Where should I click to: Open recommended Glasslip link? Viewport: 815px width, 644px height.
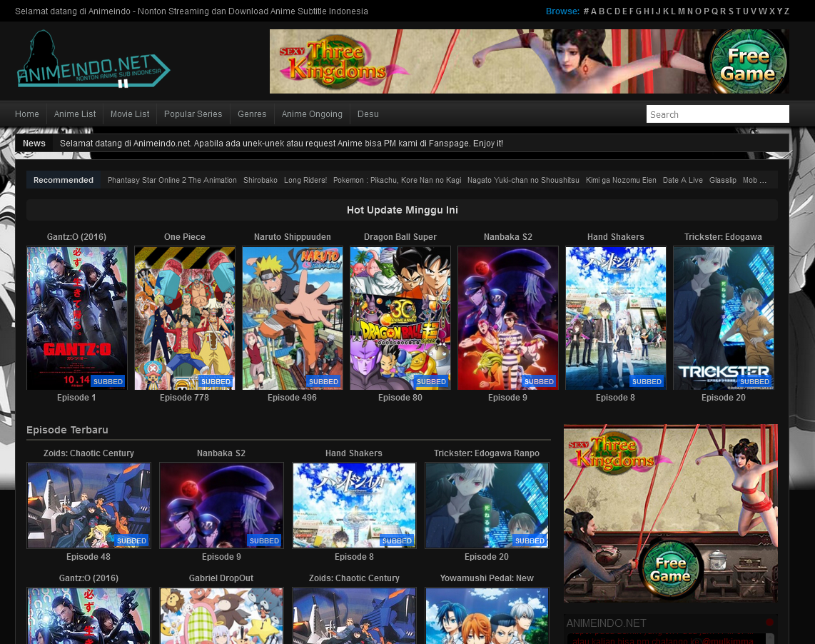coord(723,180)
